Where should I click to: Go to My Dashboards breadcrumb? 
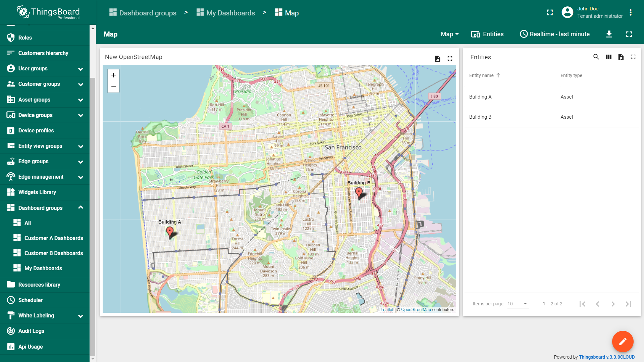(226, 13)
